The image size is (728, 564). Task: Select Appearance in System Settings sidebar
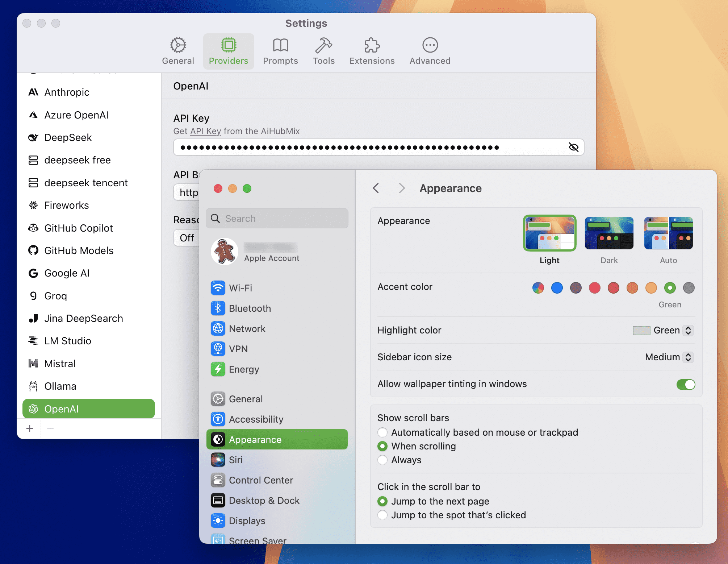[277, 440]
